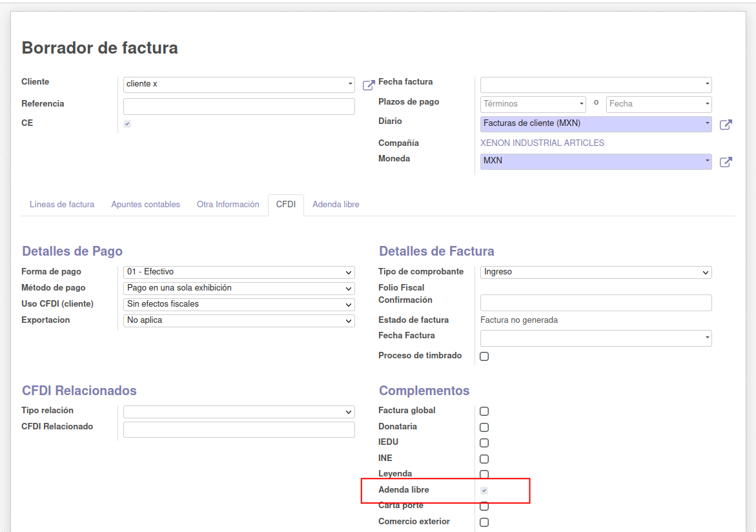Open external link next to Diario field

[726, 125]
